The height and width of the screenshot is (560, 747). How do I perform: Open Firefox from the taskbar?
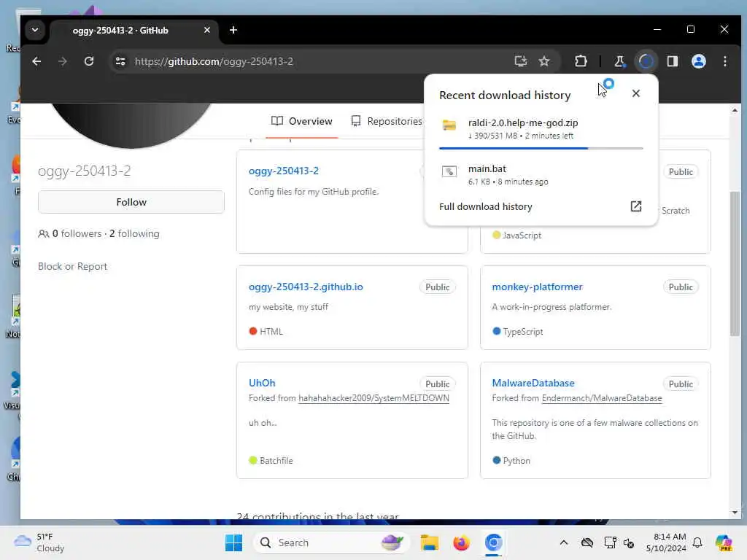click(x=461, y=542)
